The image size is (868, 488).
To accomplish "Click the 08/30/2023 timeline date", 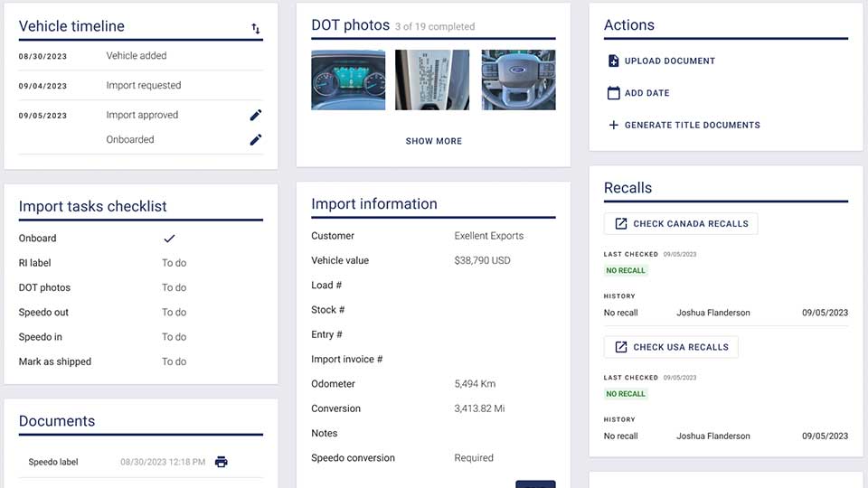I will (42, 56).
